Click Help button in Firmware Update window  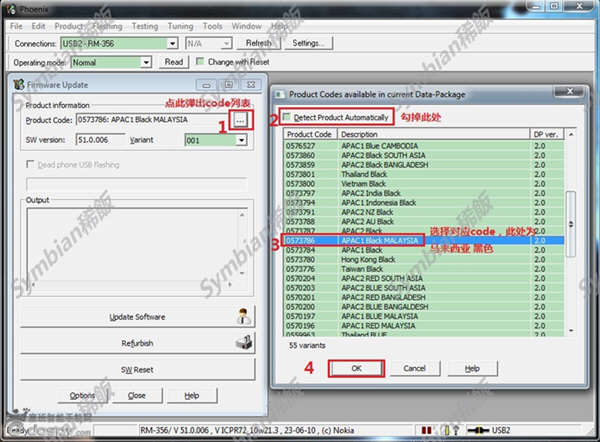pyautogui.click(x=192, y=395)
